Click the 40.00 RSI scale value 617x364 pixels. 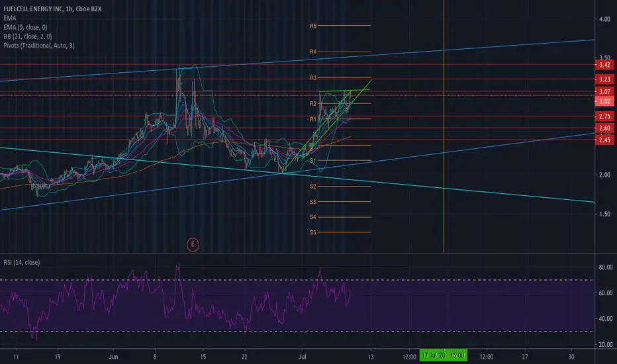(606, 319)
